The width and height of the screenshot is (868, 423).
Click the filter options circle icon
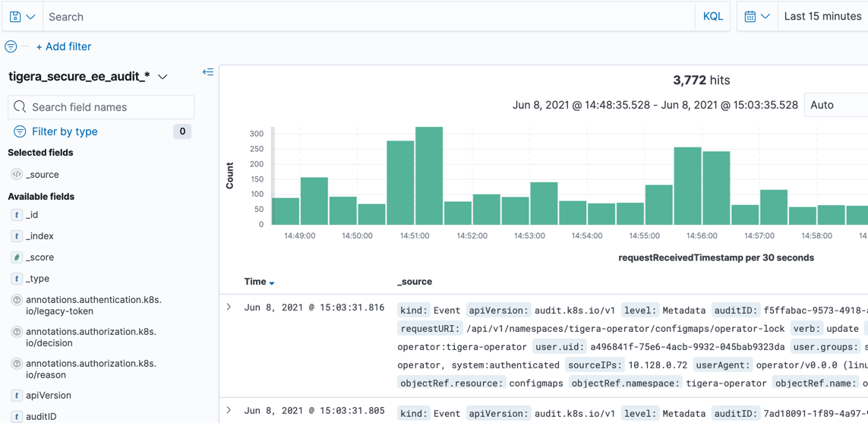click(11, 46)
